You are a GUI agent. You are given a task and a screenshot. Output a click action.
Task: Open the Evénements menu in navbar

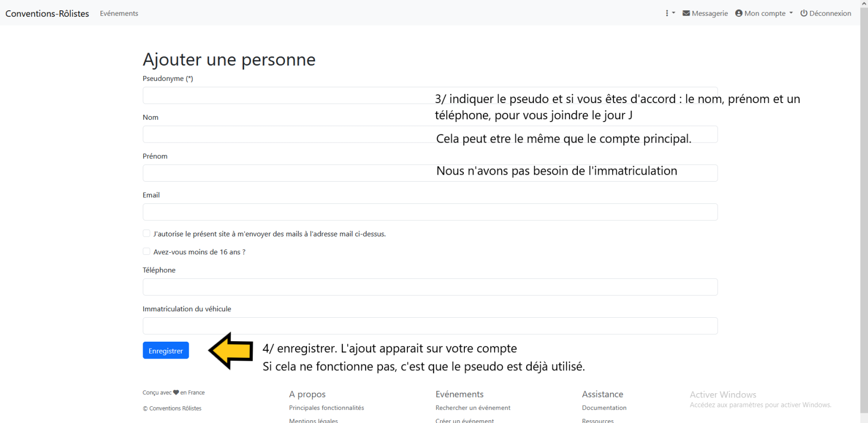(x=119, y=14)
